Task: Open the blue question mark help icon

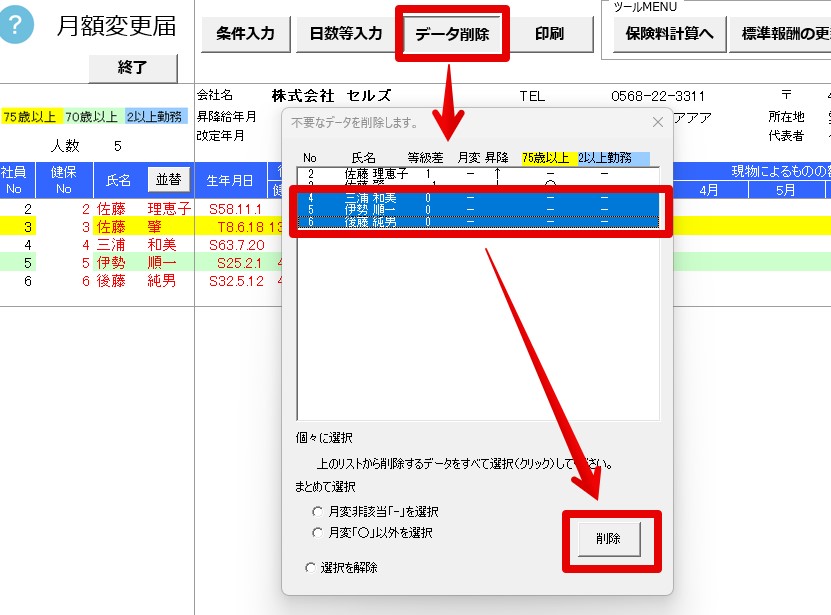Action: click(16, 25)
